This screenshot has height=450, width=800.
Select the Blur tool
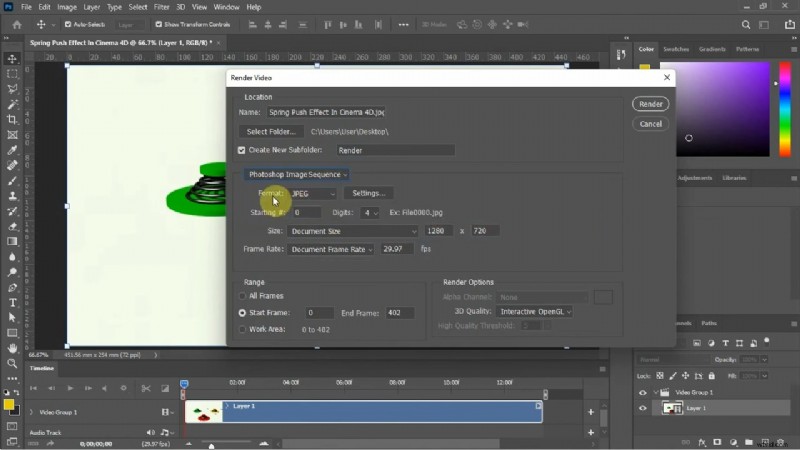click(x=12, y=257)
